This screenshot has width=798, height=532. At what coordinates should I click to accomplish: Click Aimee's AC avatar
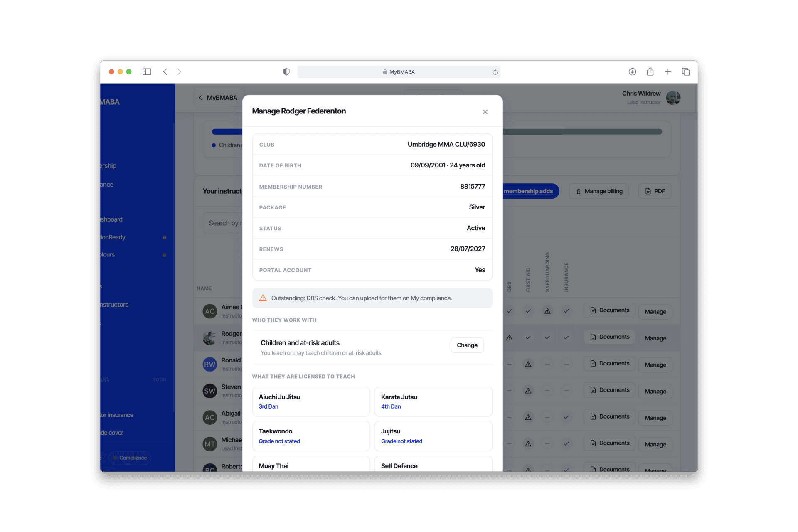[x=210, y=311]
